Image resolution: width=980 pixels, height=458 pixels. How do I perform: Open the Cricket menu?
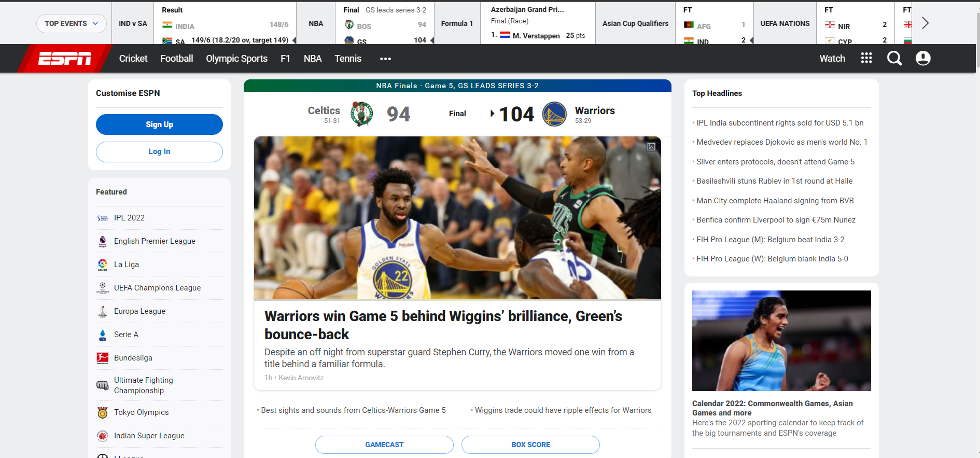tap(133, 59)
